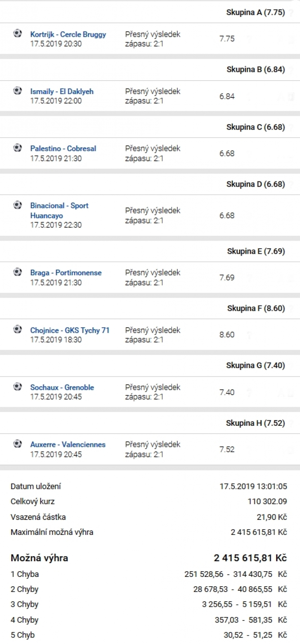Click the soccer ball icon beside Binacional match
This screenshot has width=300, height=644.
[x=18, y=205]
